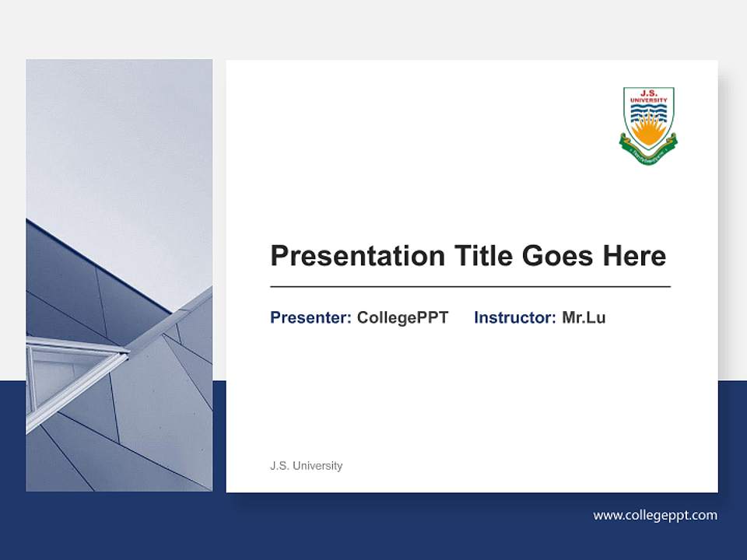Click the wavy water lines in the crest
This screenshot has width=747, height=560.
(648, 113)
